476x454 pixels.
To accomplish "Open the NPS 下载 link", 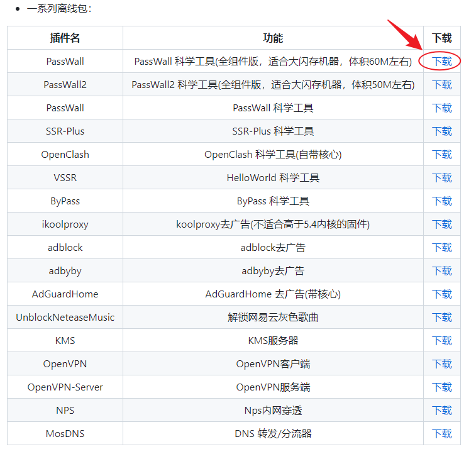I will point(441,411).
